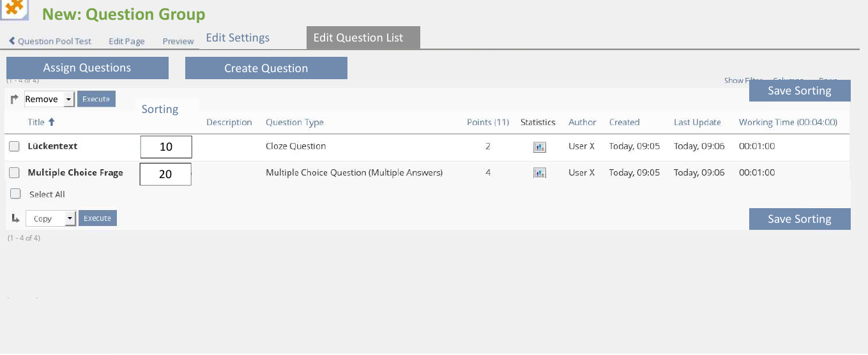Open the Remove action dropdown

coord(49,99)
